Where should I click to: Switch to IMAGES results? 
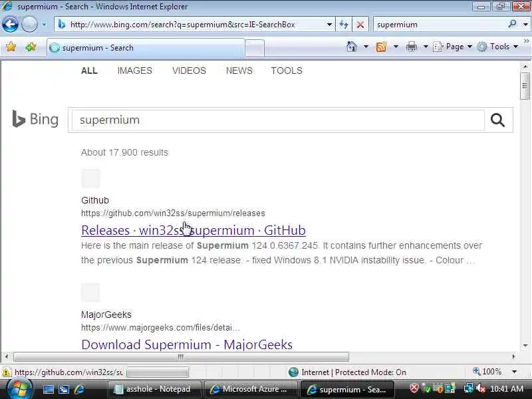[x=135, y=70]
